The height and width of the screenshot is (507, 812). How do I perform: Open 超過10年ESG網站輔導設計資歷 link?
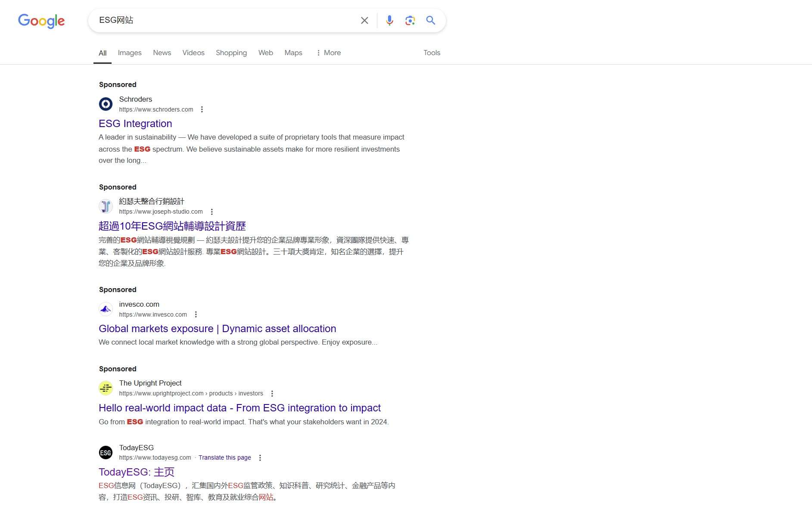coord(172,226)
